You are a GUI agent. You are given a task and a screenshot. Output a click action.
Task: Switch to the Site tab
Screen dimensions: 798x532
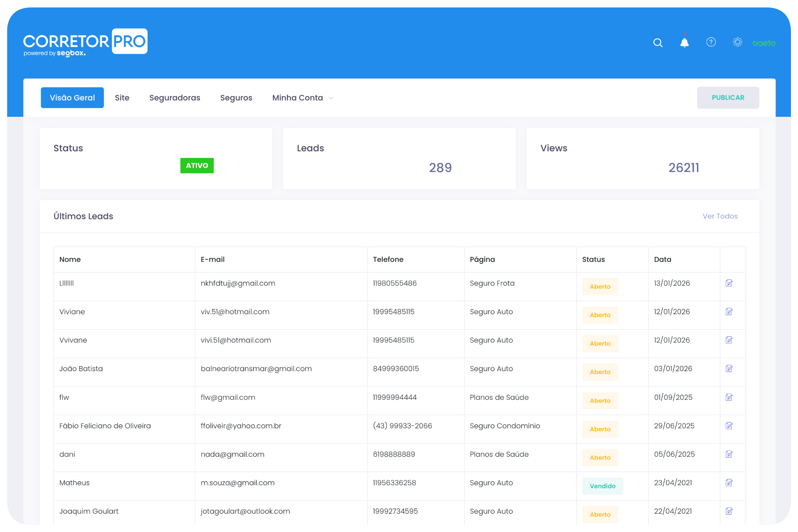click(x=122, y=98)
